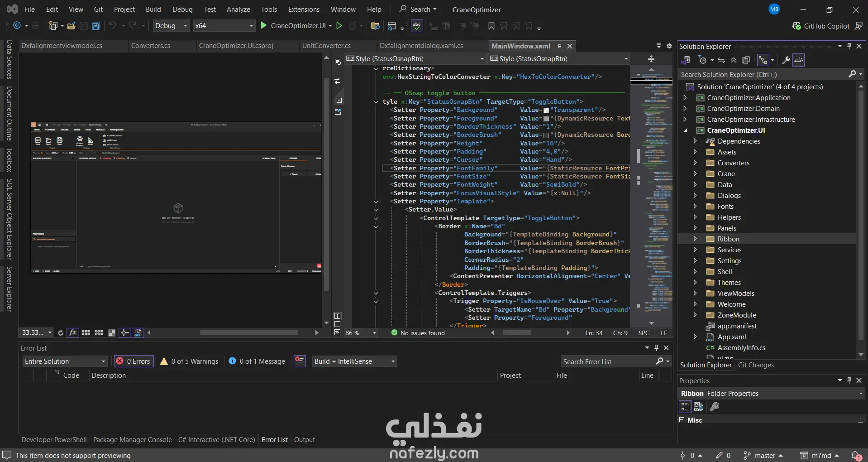Click the Save All toolbar icon
The height and width of the screenshot is (462, 868).
click(x=96, y=26)
